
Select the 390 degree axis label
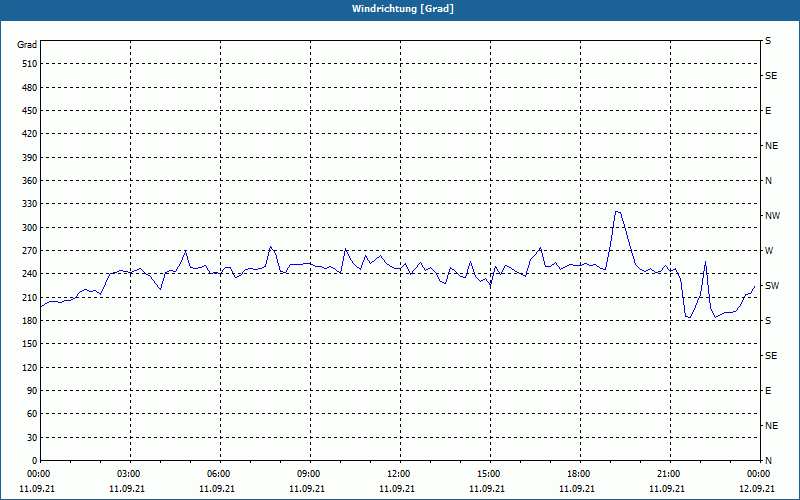pos(30,157)
